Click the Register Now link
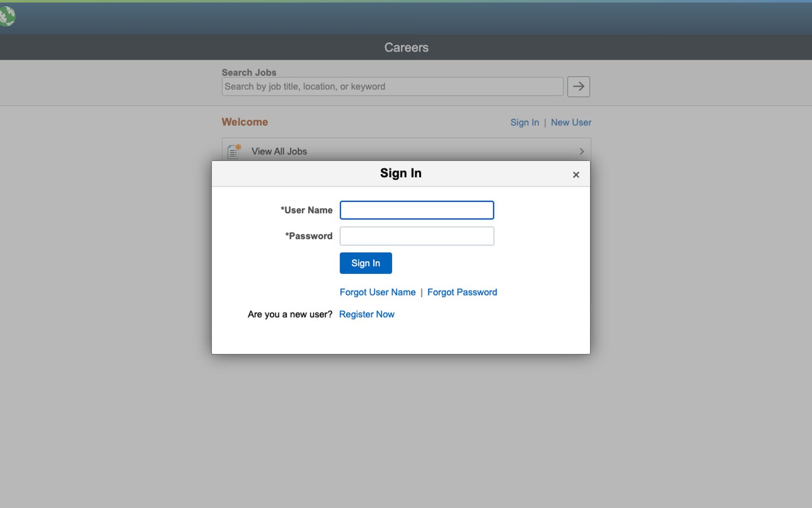This screenshot has height=508, width=812. pos(366,314)
